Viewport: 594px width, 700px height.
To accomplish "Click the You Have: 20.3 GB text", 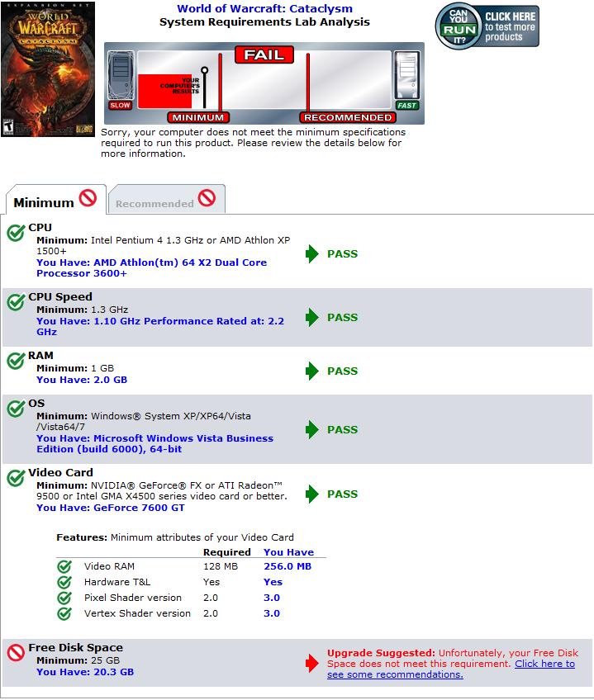I will (85, 672).
